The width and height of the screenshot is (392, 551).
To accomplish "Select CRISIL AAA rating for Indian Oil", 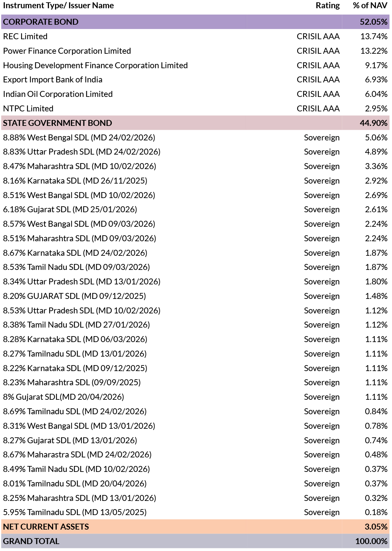I will click(318, 94).
